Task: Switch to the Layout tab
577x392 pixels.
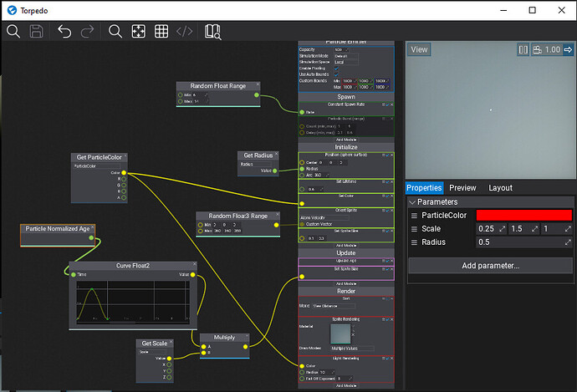Action: pos(500,188)
